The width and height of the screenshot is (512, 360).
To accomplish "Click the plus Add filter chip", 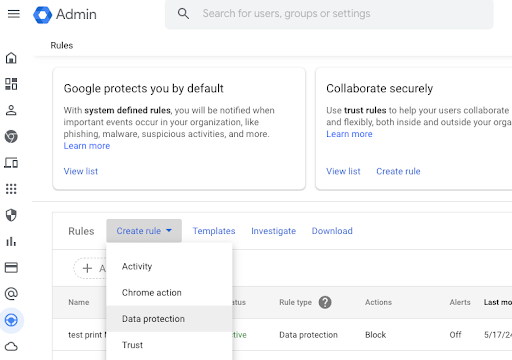I will coord(90,268).
